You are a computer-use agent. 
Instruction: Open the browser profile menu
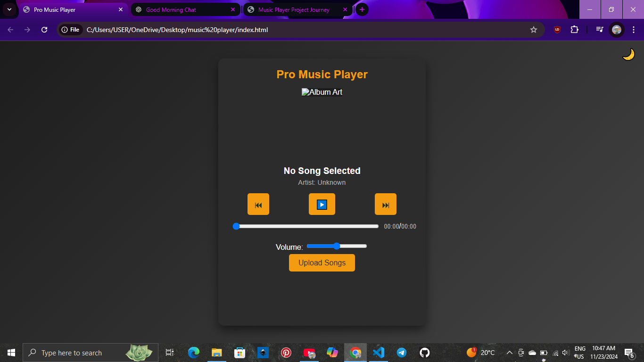pos(616,29)
